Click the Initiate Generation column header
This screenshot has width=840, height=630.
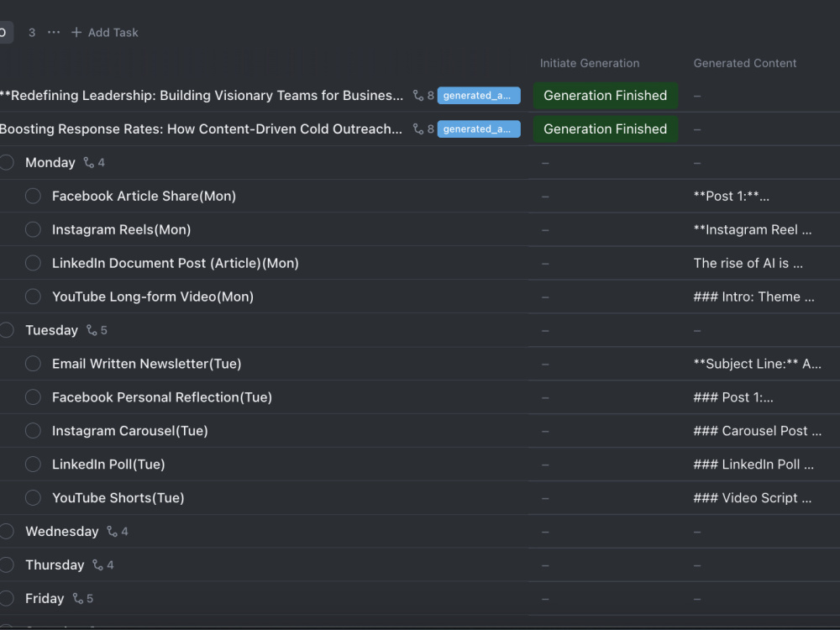pos(590,63)
